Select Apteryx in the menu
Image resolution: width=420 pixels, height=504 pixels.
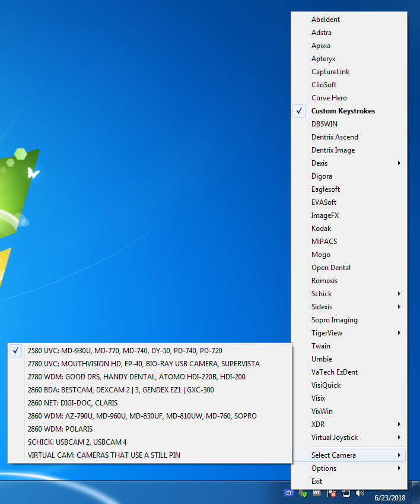349,59
